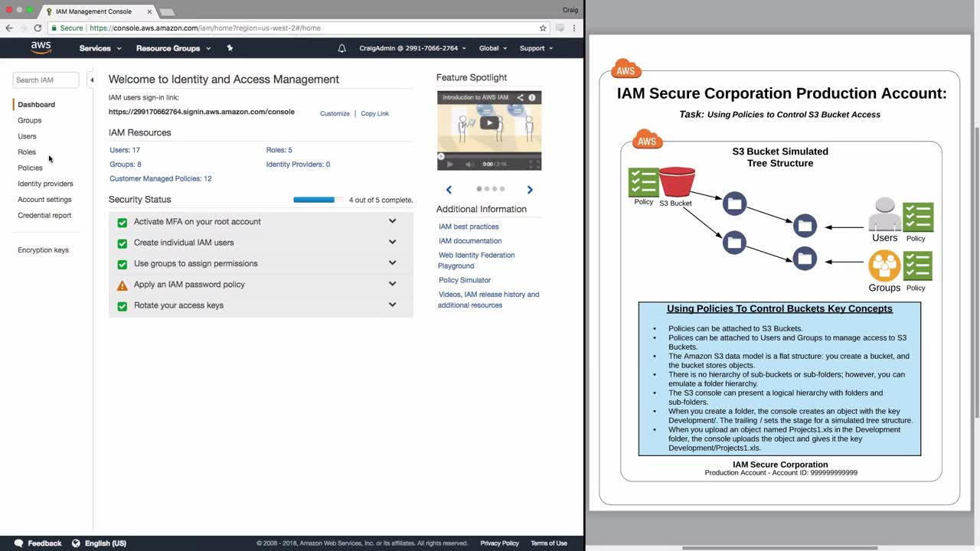Viewport: 980px width, 551px height.
Task: Click Copy Link for the sign-in URL
Action: [374, 114]
